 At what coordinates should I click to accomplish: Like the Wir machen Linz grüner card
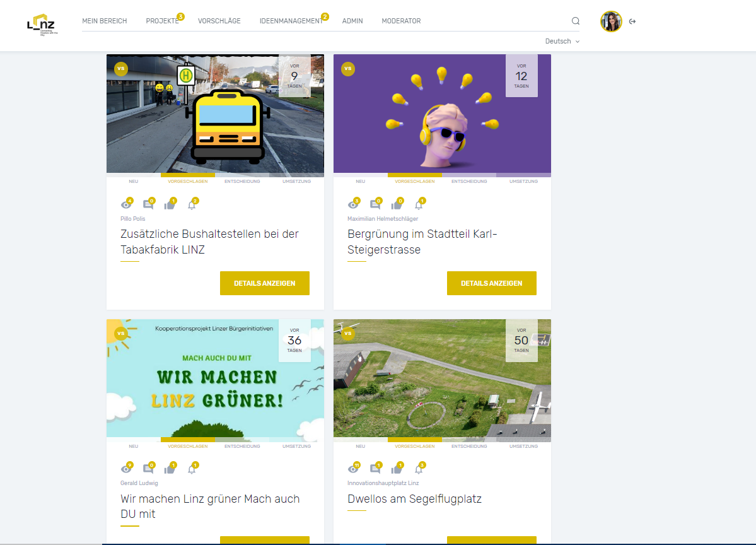point(169,469)
